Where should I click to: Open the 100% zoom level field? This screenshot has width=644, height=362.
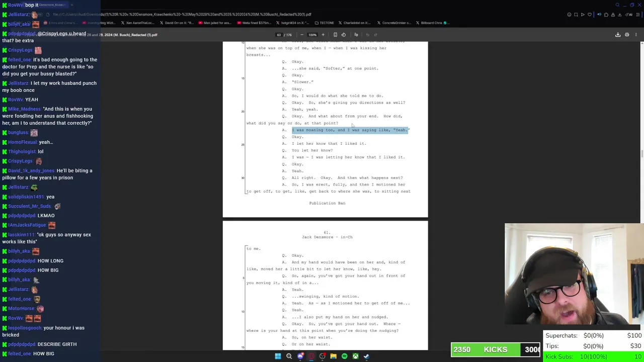pyautogui.click(x=312, y=35)
